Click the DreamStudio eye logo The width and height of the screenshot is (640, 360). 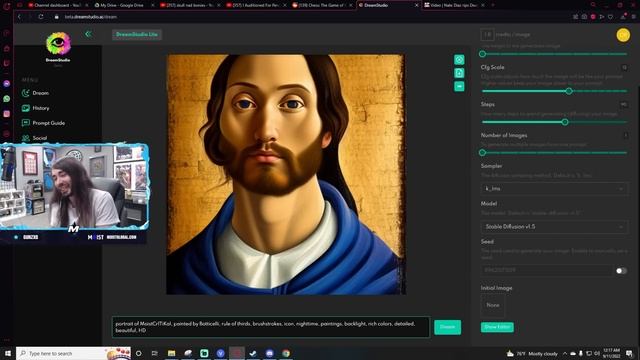point(58,43)
